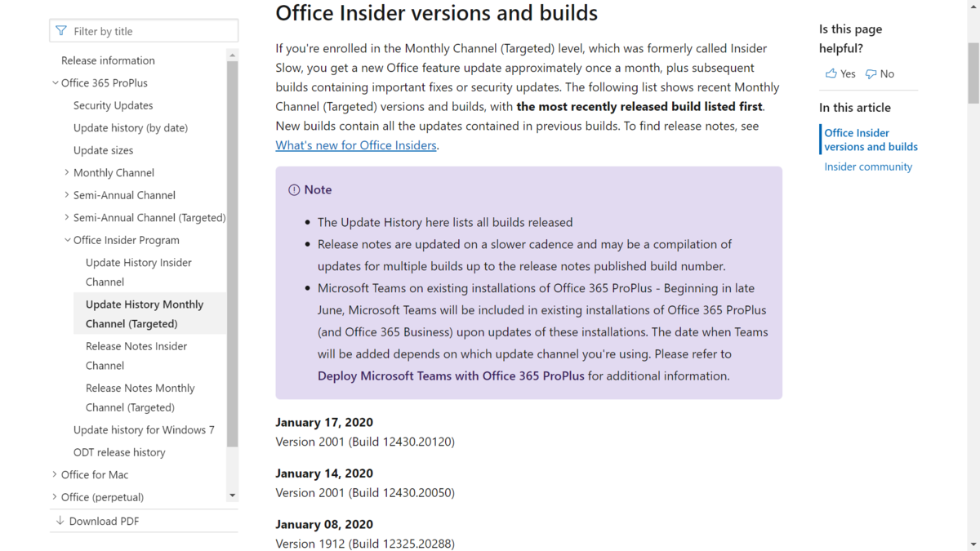This screenshot has width=980, height=551.
Task: Click Download PDF link
Action: (x=104, y=521)
